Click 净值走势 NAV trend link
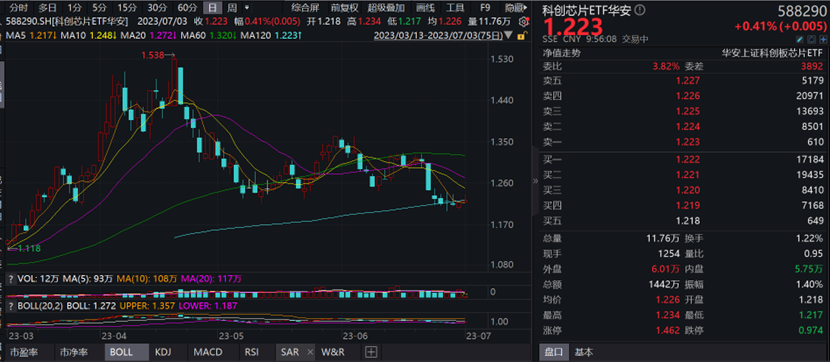This screenshot has width=830, height=362. [x=561, y=53]
